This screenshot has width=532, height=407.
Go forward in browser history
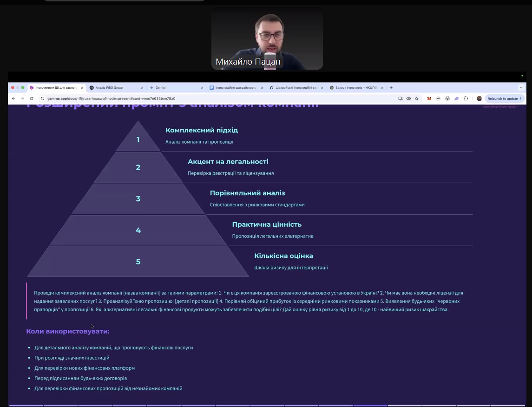pyautogui.click(x=22, y=98)
